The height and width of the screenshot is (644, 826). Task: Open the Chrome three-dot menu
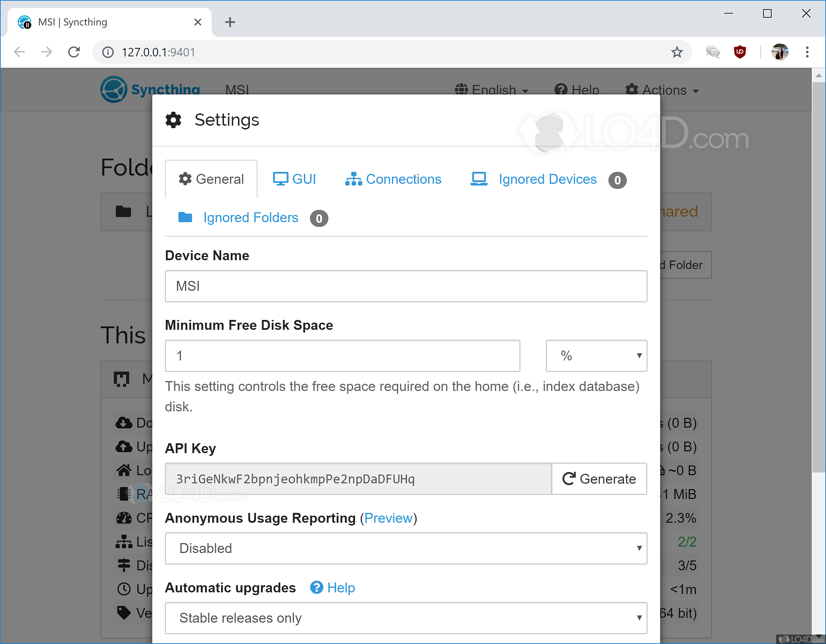click(806, 52)
